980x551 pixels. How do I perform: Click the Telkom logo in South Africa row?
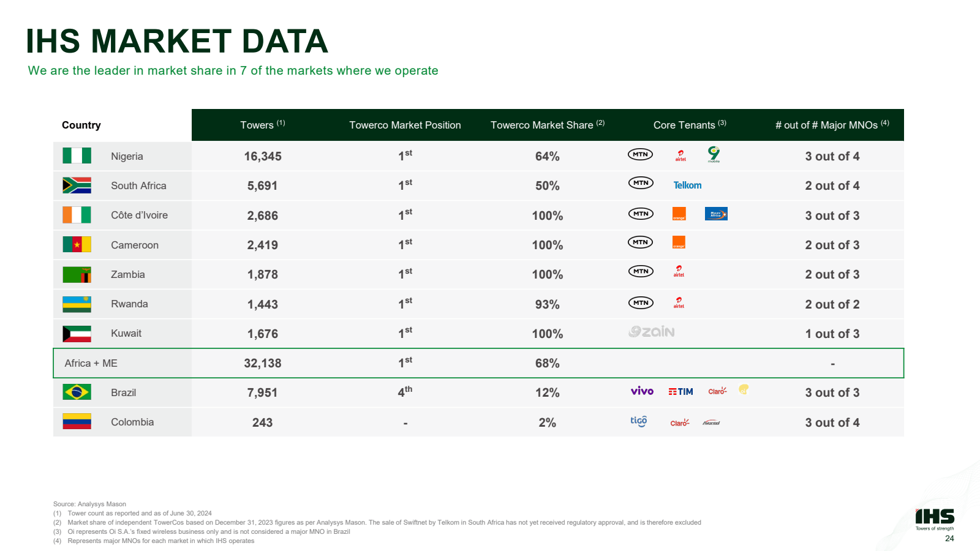[x=688, y=185]
